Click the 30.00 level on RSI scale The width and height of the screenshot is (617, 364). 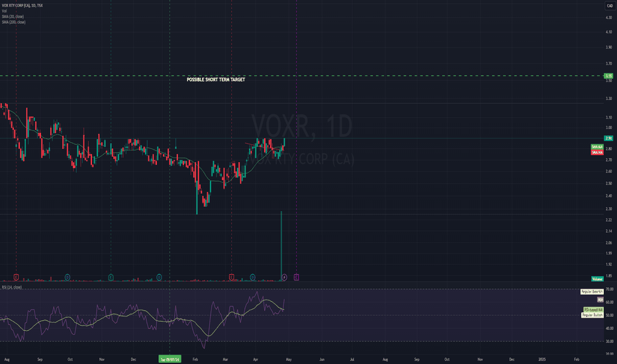coord(610,341)
